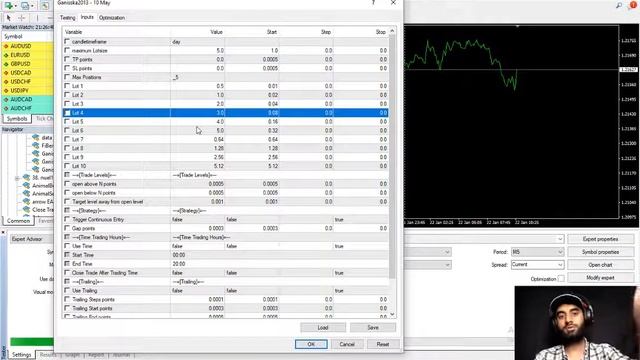
Task: Click the End Time value 20:00
Action: click(179, 264)
